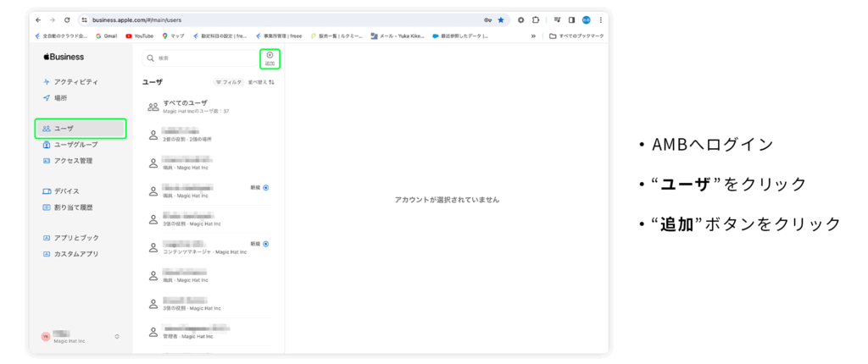Open アプリとブック in the sidebar
Screen dimensions: 868x364
[76, 238]
